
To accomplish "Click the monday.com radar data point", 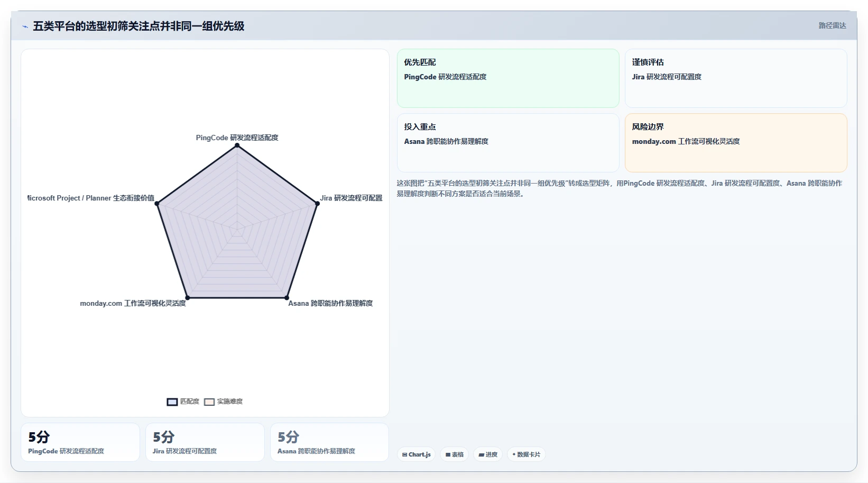I will [188, 297].
